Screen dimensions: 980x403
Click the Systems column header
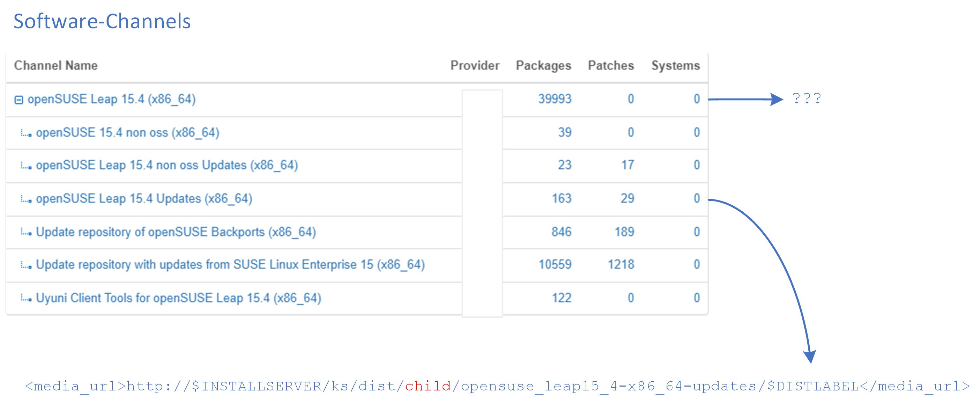676,65
